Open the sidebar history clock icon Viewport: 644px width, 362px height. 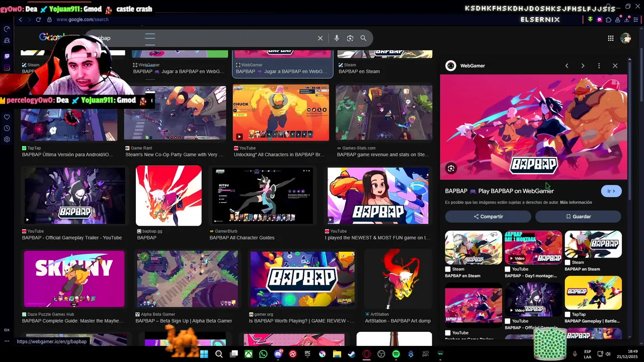(x=7, y=128)
